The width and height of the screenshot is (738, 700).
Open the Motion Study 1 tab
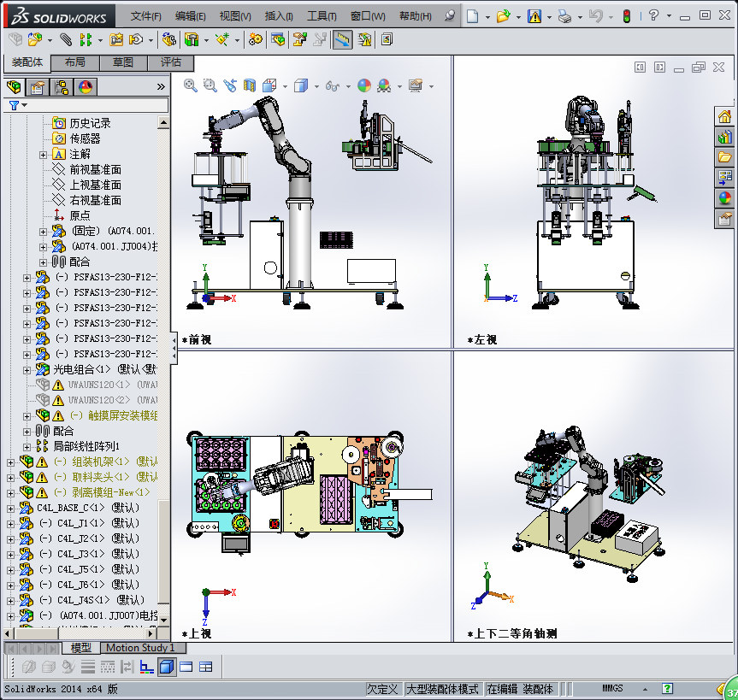pos(140,648)
